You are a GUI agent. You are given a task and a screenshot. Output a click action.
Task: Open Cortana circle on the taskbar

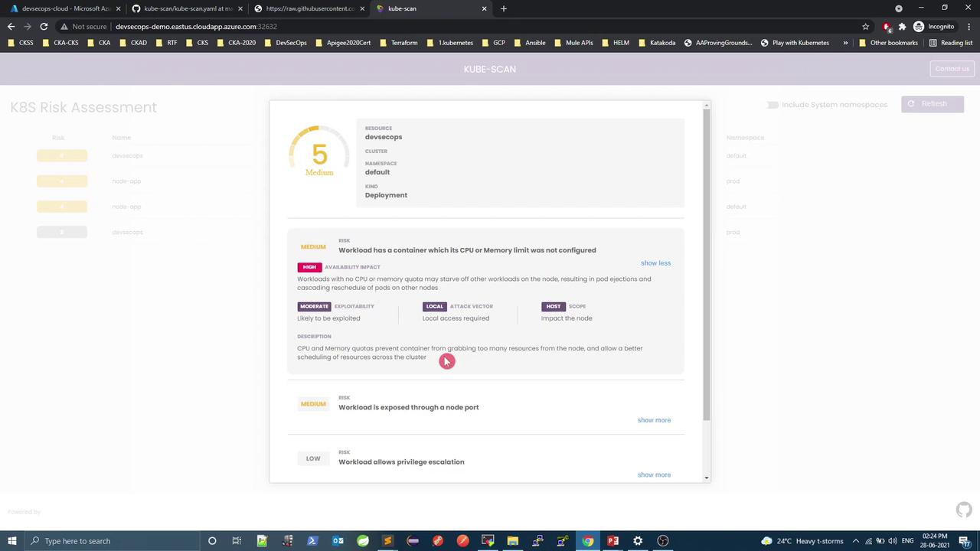212,541
